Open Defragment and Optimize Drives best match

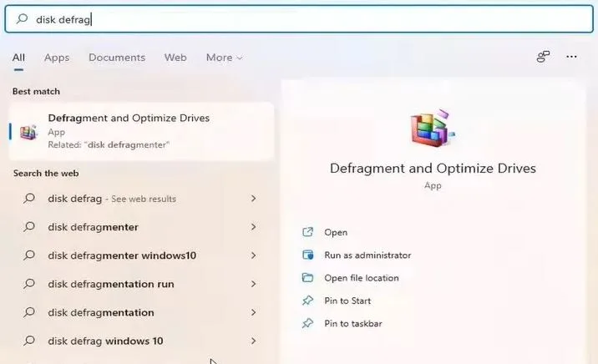pyautogui.click(x=141, y=131)
